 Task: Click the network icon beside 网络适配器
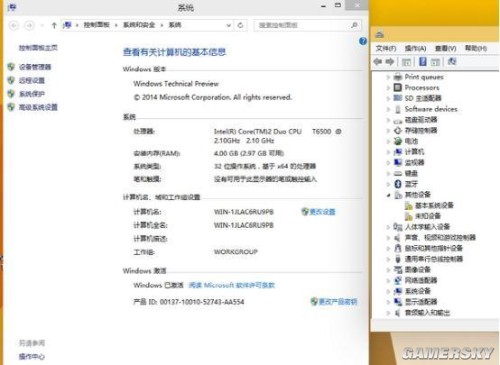(x=398, y=280)
